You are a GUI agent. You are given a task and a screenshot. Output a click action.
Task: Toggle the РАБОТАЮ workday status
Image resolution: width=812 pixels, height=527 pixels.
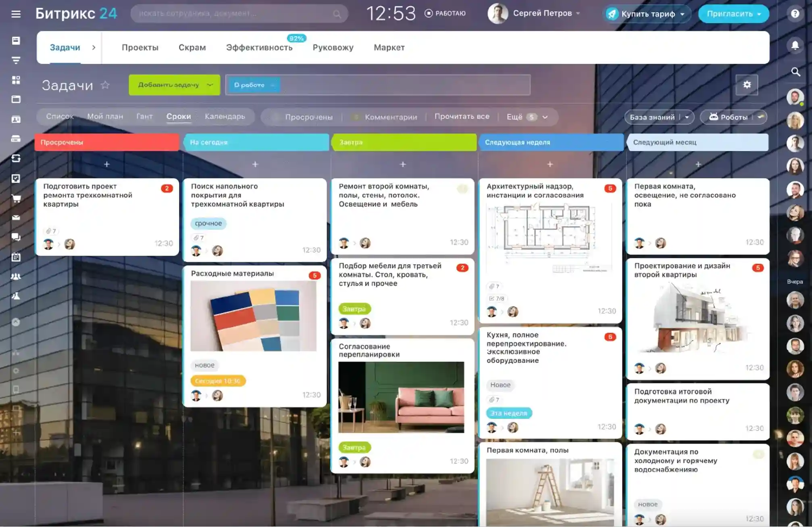click(445, 13)
